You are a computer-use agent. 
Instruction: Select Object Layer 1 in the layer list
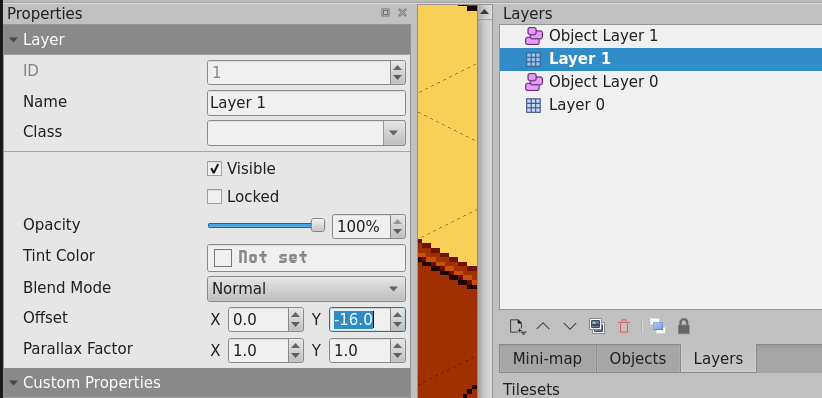coord(661,36)
